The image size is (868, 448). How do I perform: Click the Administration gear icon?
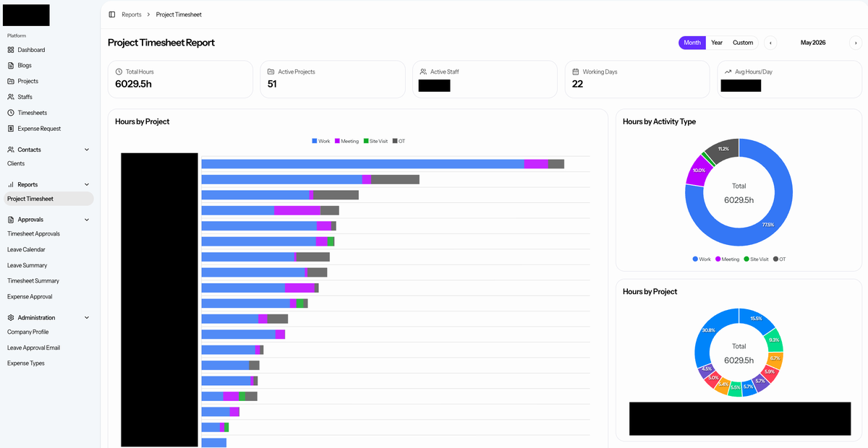[11, 318]
